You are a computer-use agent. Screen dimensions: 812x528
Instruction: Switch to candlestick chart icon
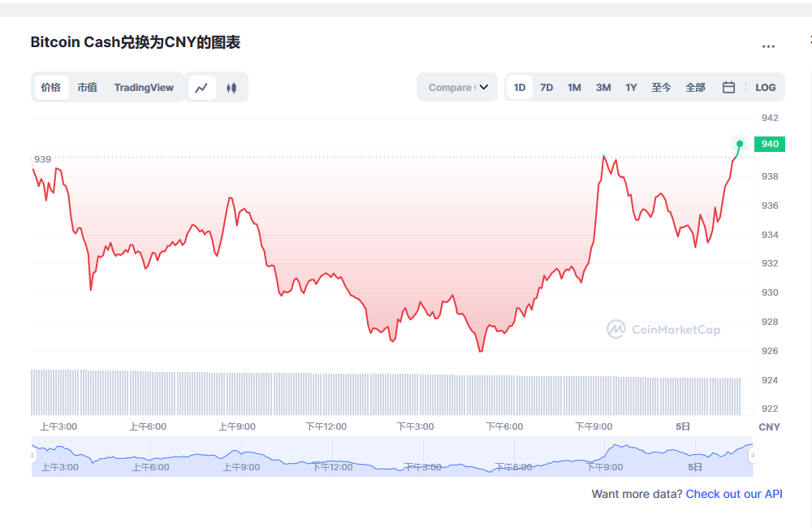pos(231,88)
